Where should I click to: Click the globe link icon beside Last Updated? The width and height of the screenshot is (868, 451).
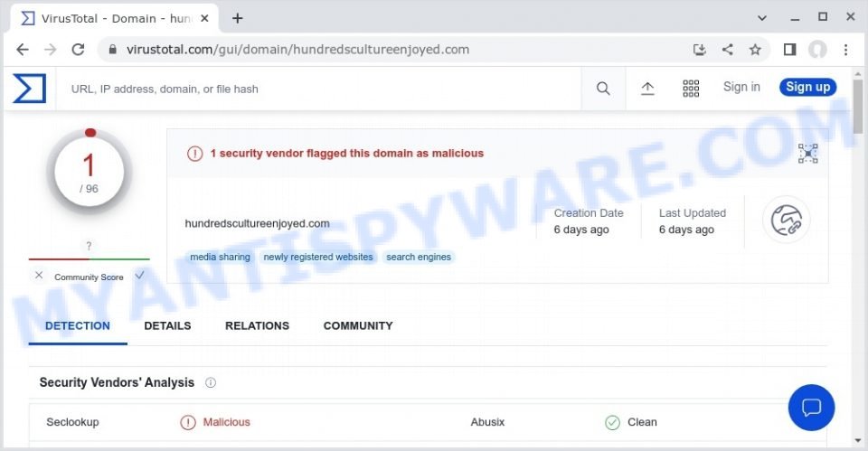tap(786, 221)
